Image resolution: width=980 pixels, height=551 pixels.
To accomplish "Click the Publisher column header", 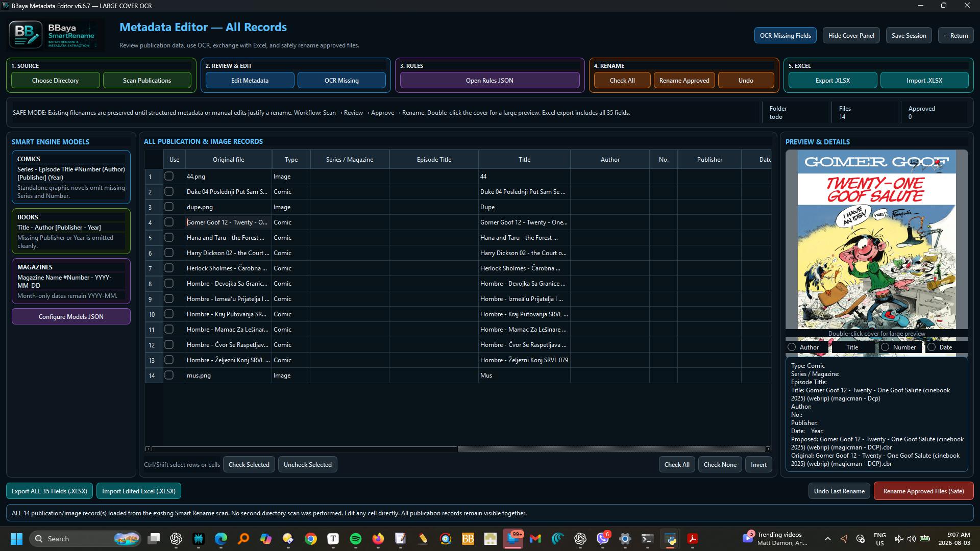I will [x=709, y=160].
